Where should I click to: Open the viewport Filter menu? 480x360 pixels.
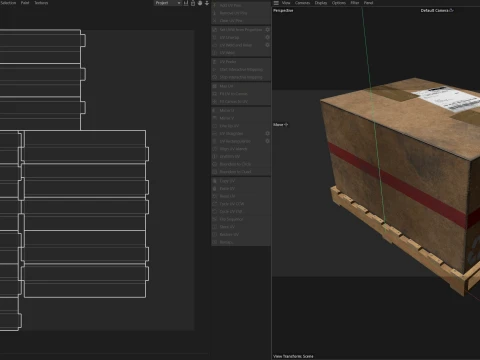click(x=355, y=3)
